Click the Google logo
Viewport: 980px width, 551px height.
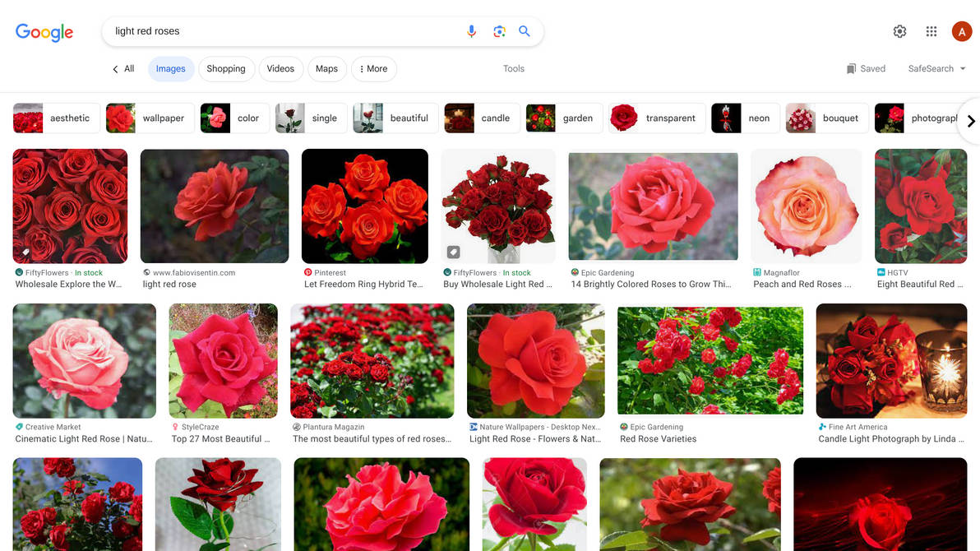pos(44,32)
